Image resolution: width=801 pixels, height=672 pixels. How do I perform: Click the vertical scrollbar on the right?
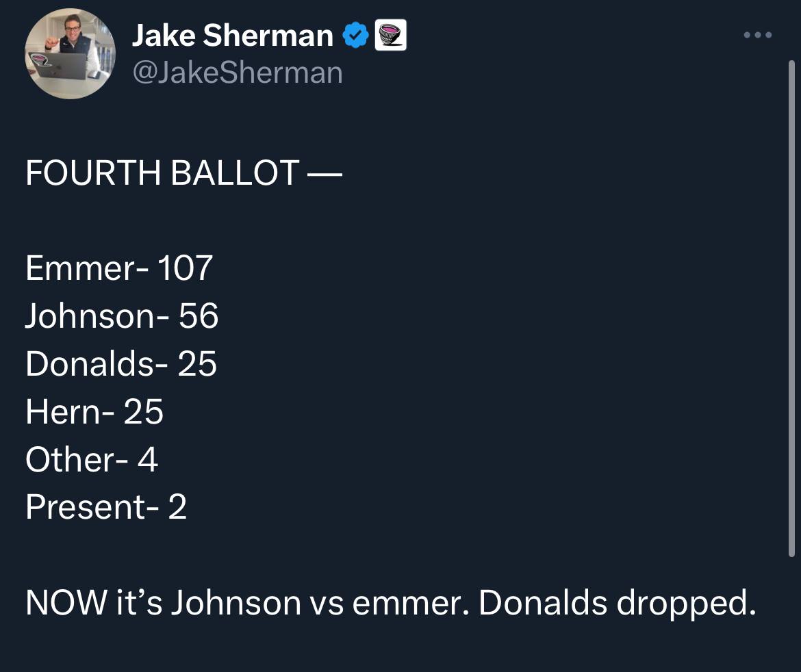791,309
